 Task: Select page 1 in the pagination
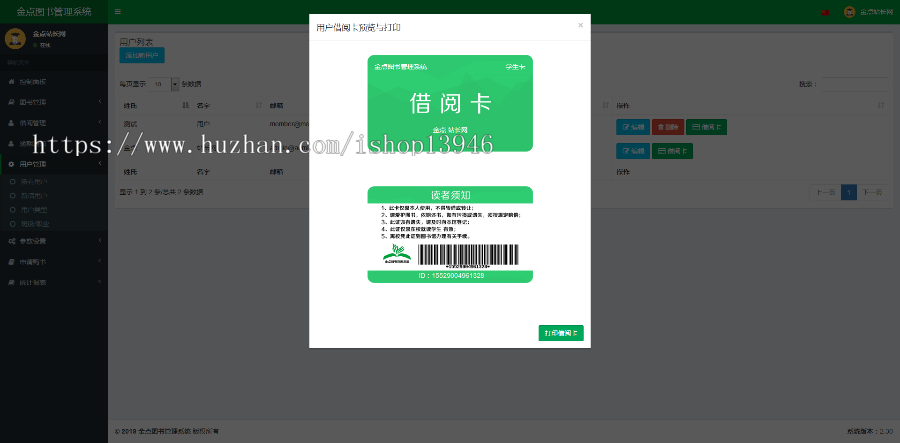[x=848, y=192]
